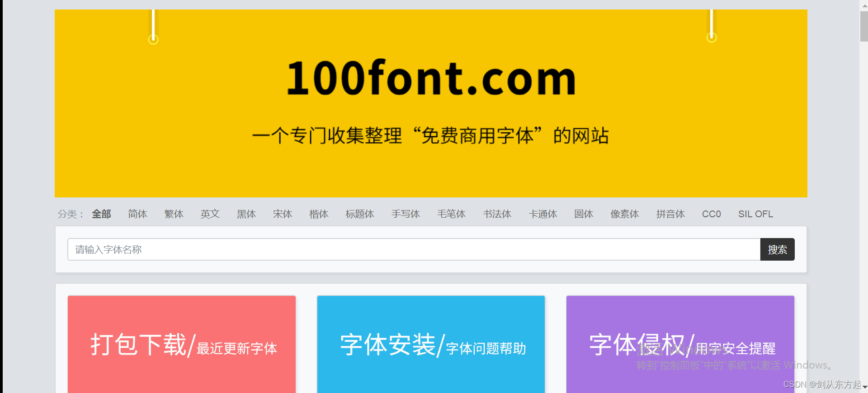The width and height of the screenshot is (868, 393).
Task: Filter fonts by 简体 category
Action: tap(137, 214)
